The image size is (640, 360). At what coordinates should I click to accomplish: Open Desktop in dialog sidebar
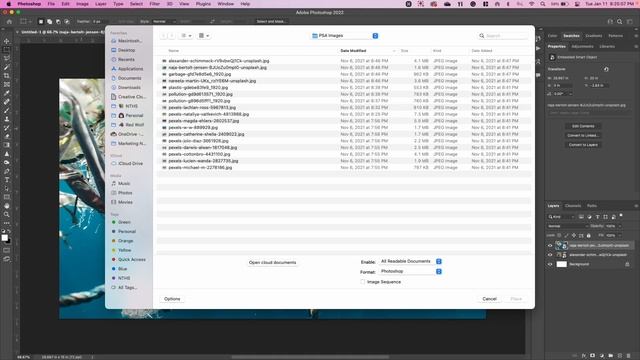pos(126,50)
